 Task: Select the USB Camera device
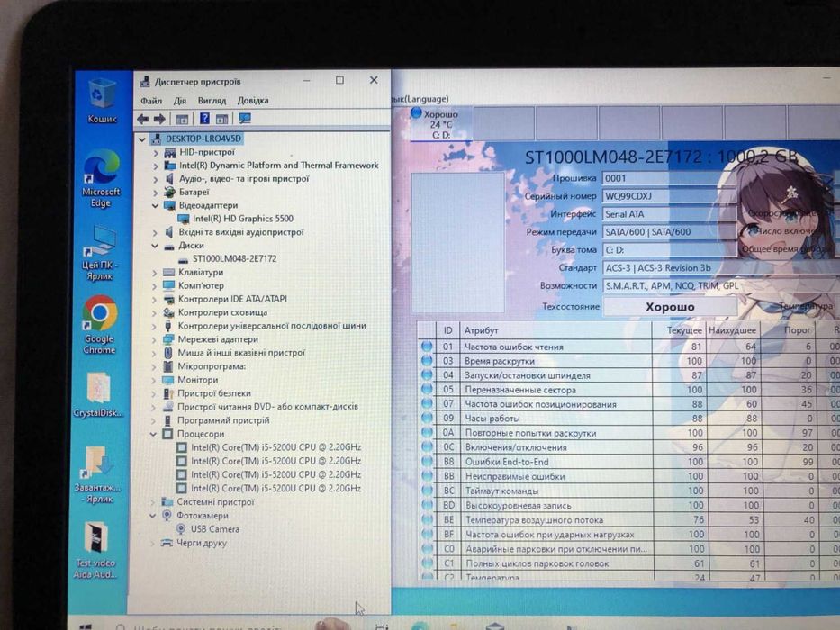pyautogui.click(x=208, y=529)
